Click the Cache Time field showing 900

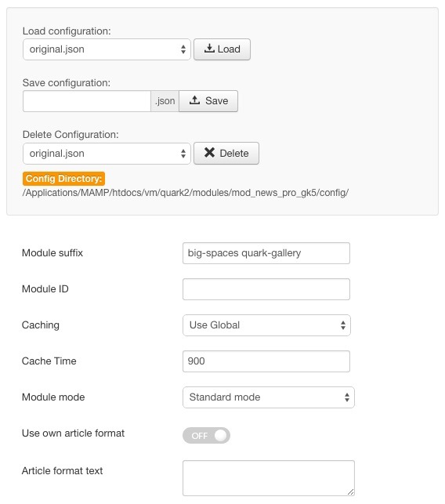[266, 361]
